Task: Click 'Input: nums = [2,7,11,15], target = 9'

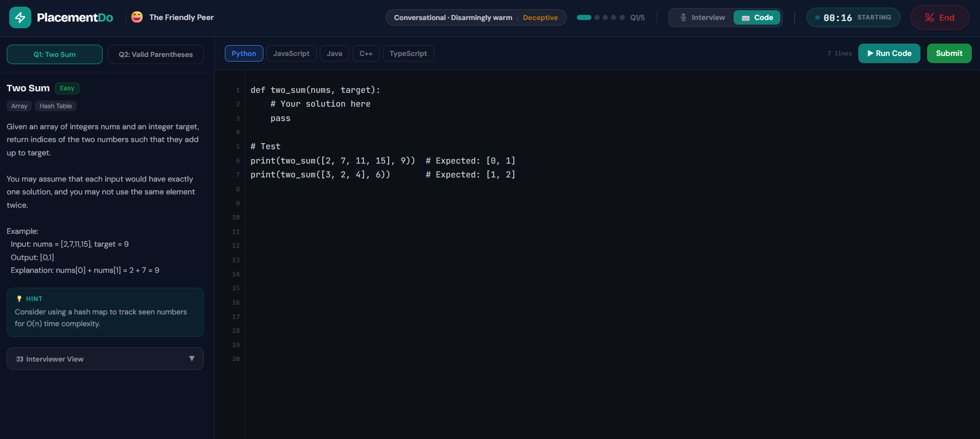Action: (x=70, y=244)
